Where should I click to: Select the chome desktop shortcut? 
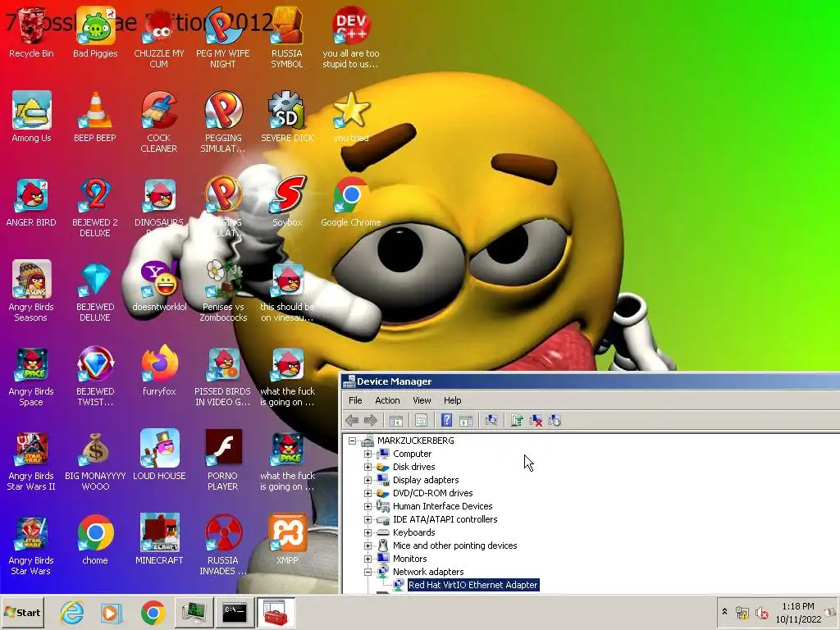pos(95,539)
